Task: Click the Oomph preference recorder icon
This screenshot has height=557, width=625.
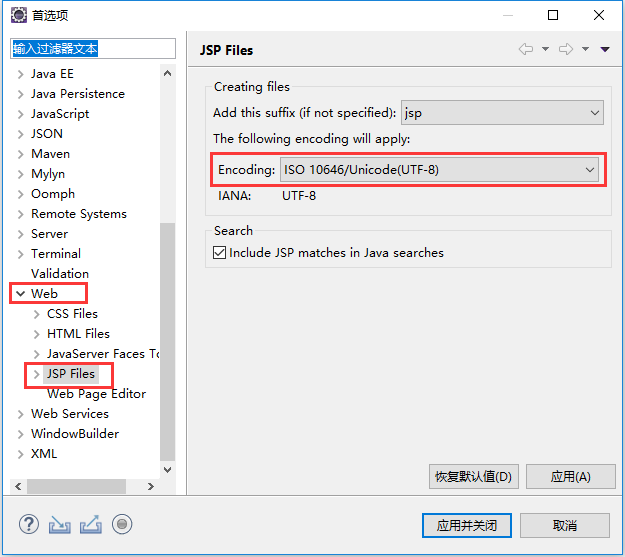Action: pyautogui.click(x=122, y=524)
